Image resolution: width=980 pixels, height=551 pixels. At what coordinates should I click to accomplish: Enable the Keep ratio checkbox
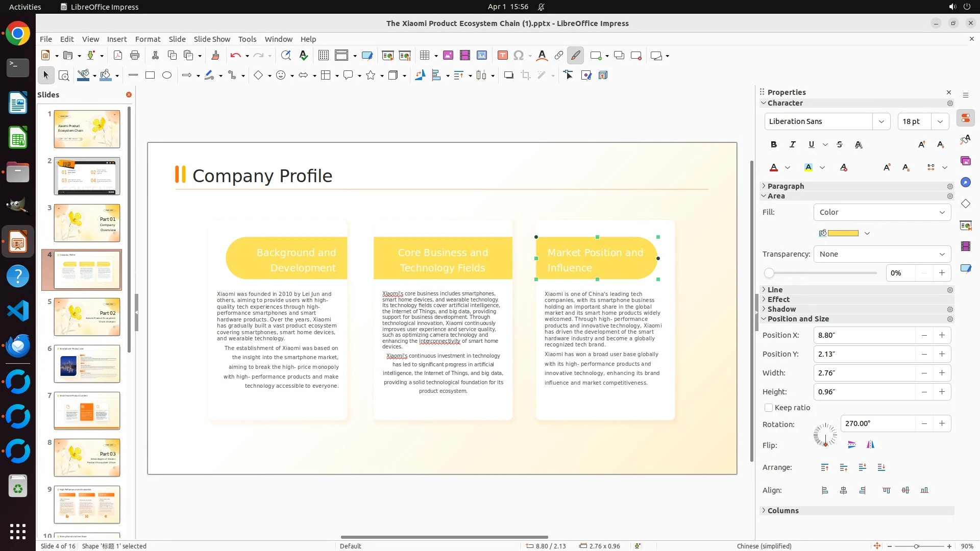pyautogui.click(x=769, y=408)
